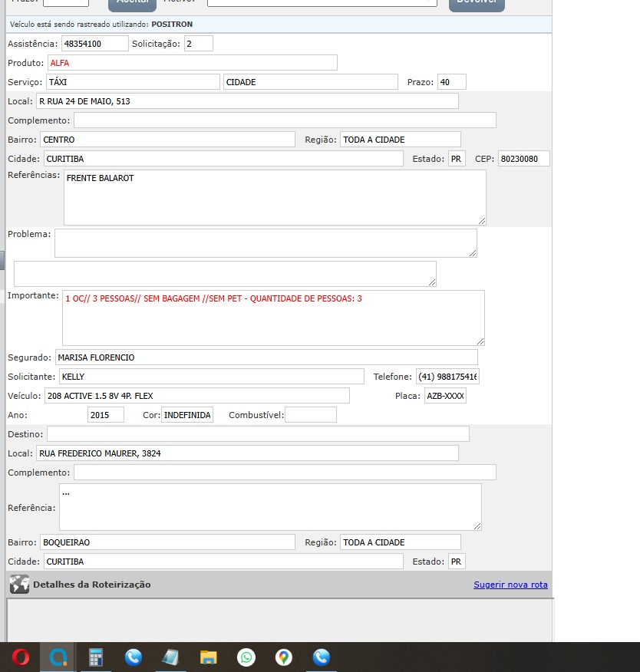This screenshot has width=640, height=672.
Task: Click the unlabeled text area below Problema
Action: (225, 274)
